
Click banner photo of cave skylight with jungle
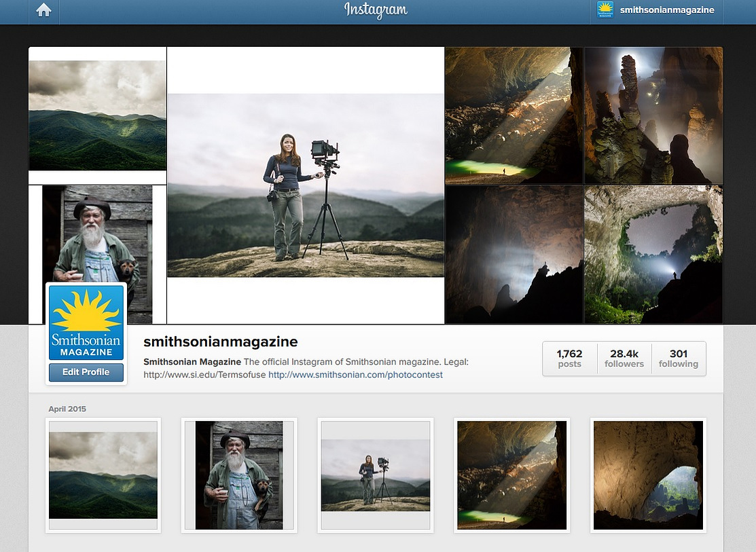point(653,255)
